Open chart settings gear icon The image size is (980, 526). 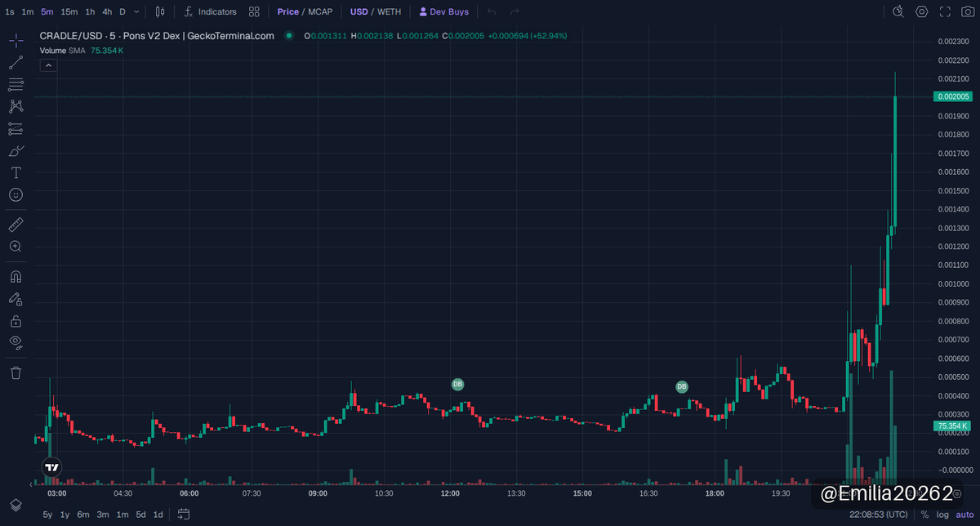pos(922,12)
